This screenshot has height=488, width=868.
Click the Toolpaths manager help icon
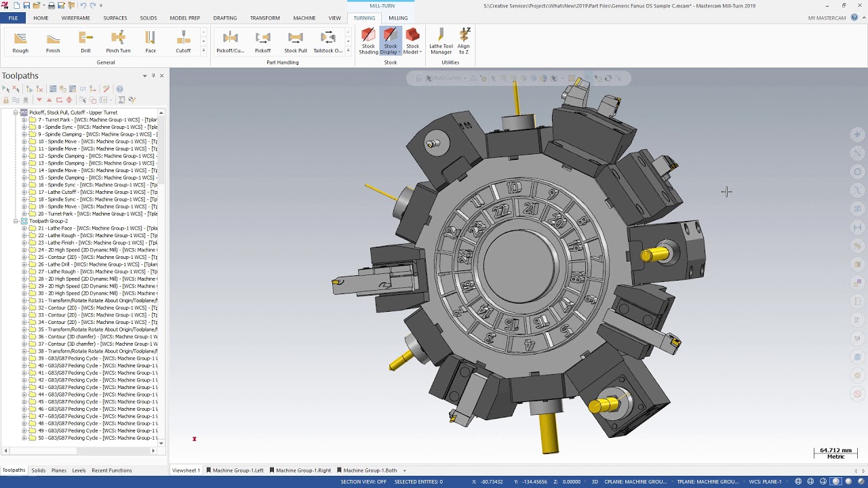[x=120, y=89]
